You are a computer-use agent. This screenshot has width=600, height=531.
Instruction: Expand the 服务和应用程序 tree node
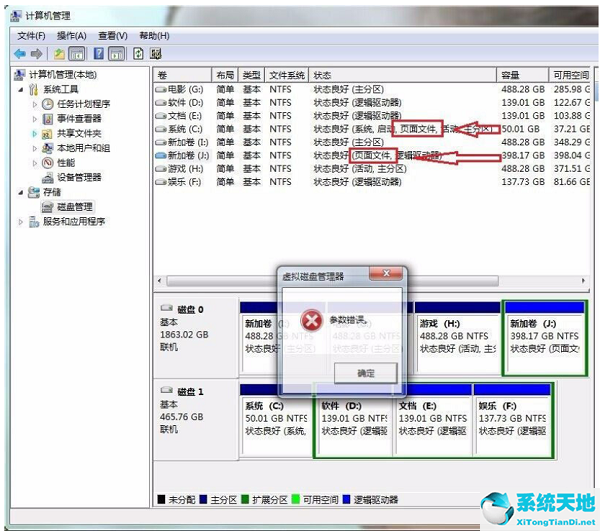point(21,222)
